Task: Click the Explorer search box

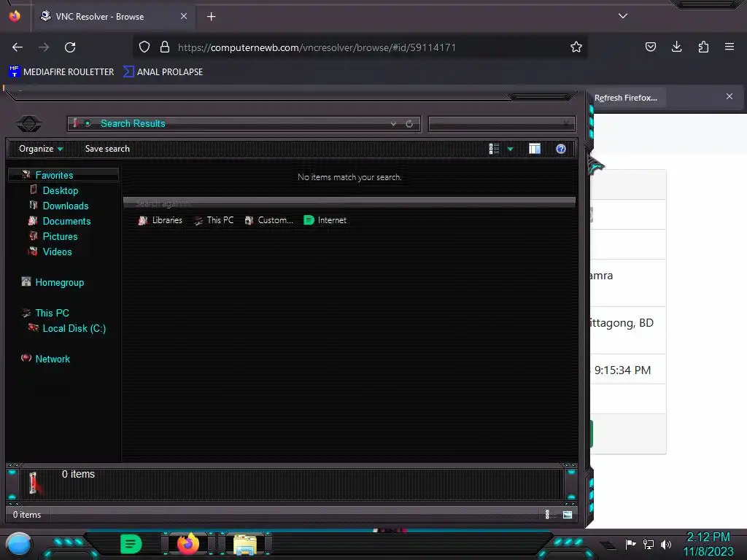Action: pos(501,124)
